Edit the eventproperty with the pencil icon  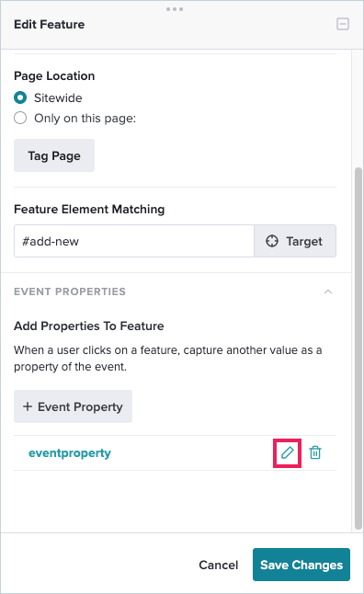pos(287,452)
